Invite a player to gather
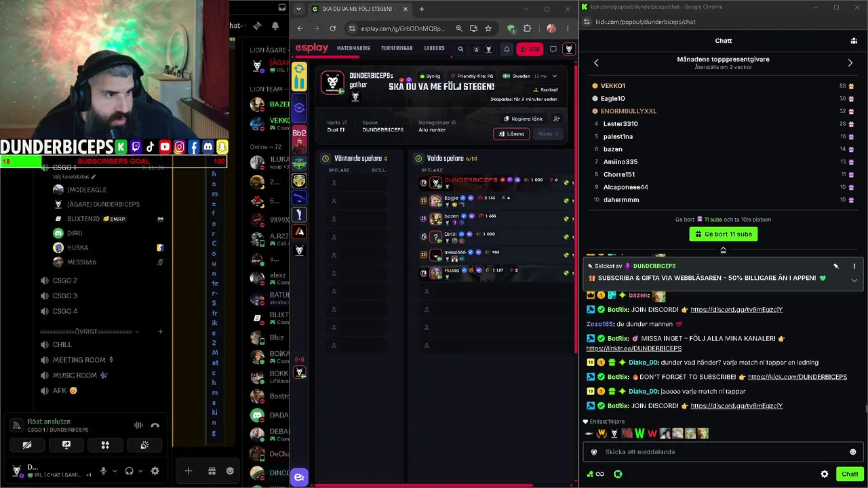This screenshot has height=488, width=868. point(557,119)
